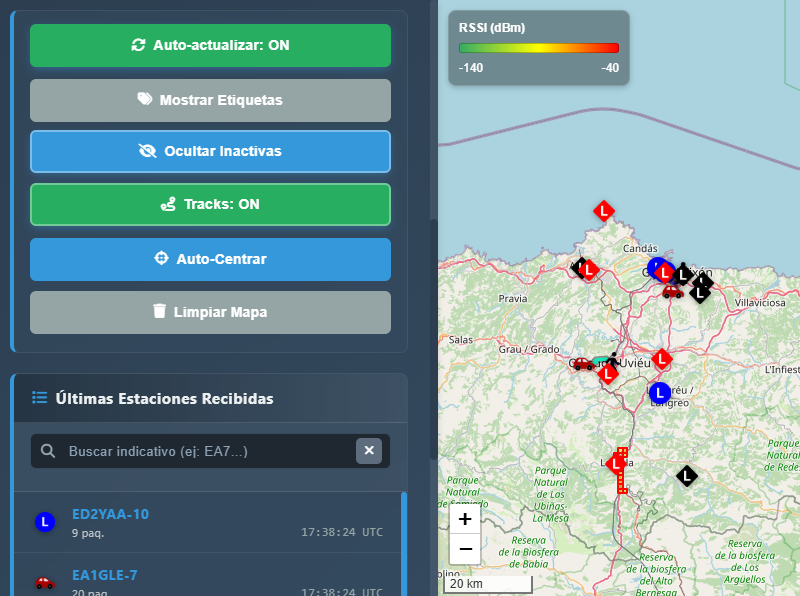This screenshot has height=596, width=800.
Task: Click the red car marker west of Uviéu
Action: [583, 364]
